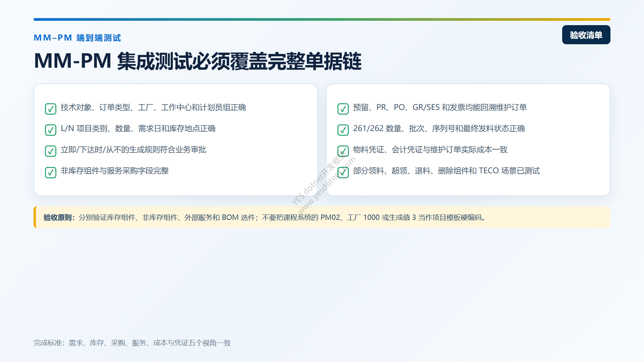Select the title MM-PM 集成测试必须覆盖完整单据链
644x362 pixels.
[x=198, y=61]
